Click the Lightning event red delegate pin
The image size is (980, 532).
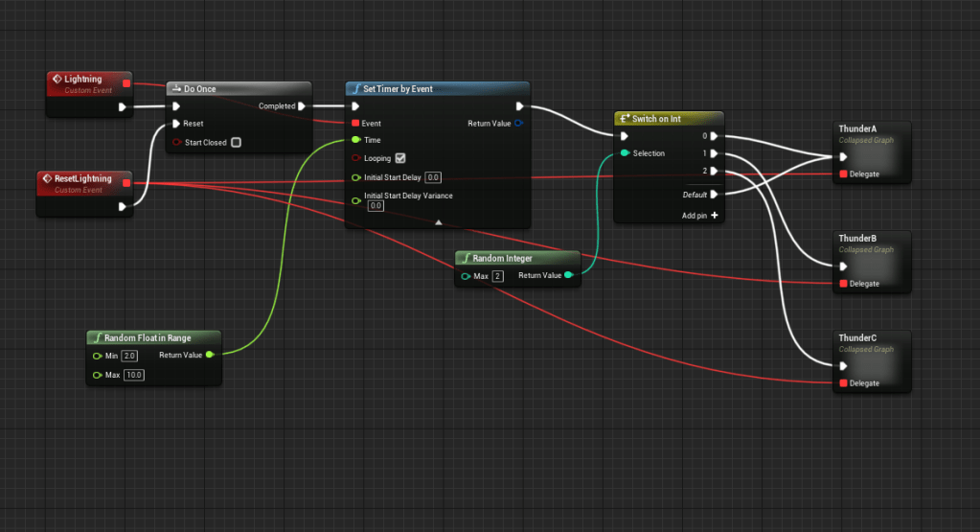click(126, 84)
